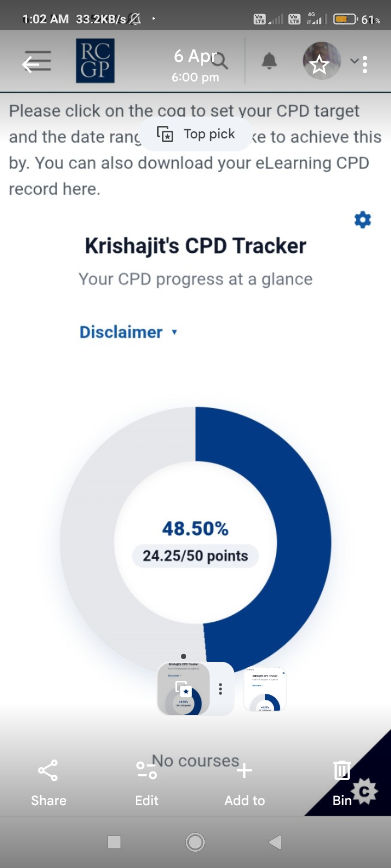Tap the 24.25/50 points badge

click(x=195, y=556)
